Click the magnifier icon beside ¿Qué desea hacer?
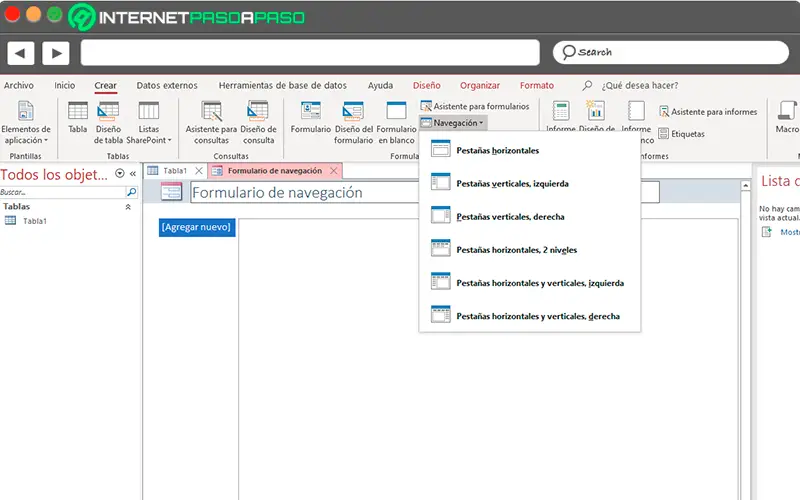 [587, 85]
